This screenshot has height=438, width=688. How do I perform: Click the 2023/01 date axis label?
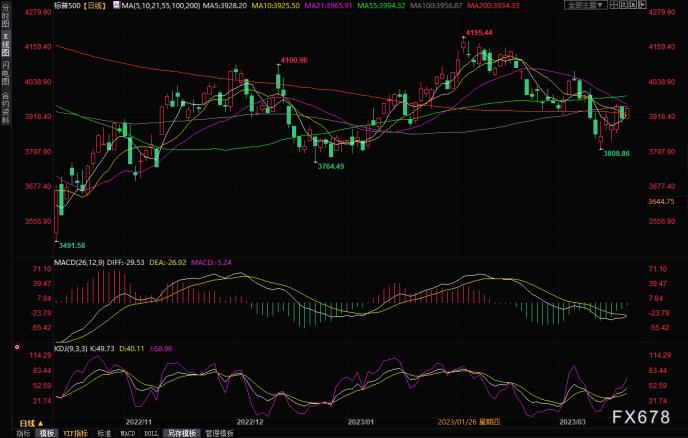click(361, 422)
